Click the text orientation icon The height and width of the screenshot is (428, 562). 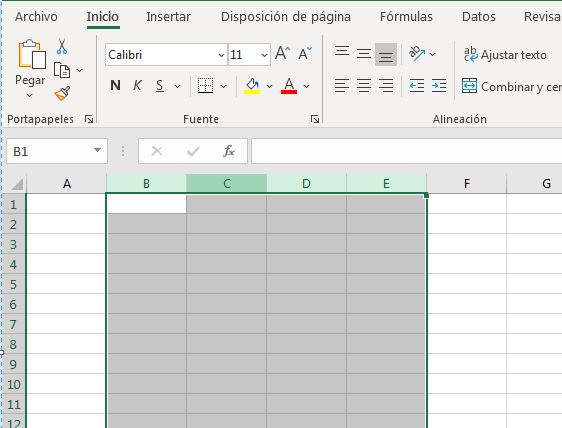tap(416, 54)
